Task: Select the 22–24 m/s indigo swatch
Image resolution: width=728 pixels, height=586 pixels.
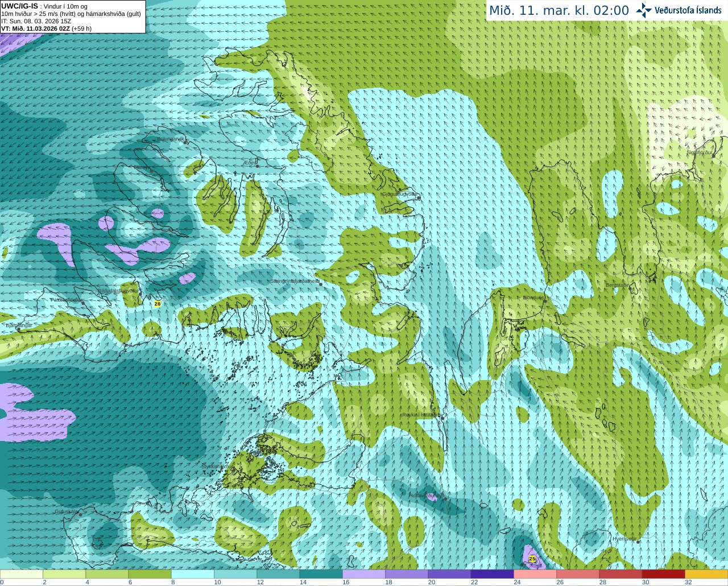Action: click(x=492, y=574)
